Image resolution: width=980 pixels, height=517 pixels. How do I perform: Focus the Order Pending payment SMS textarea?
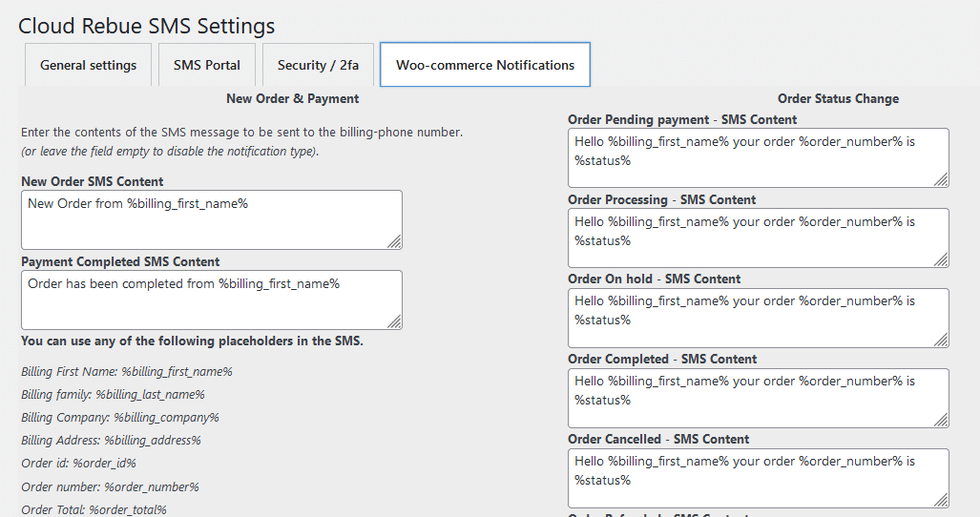tap(758, 158)
